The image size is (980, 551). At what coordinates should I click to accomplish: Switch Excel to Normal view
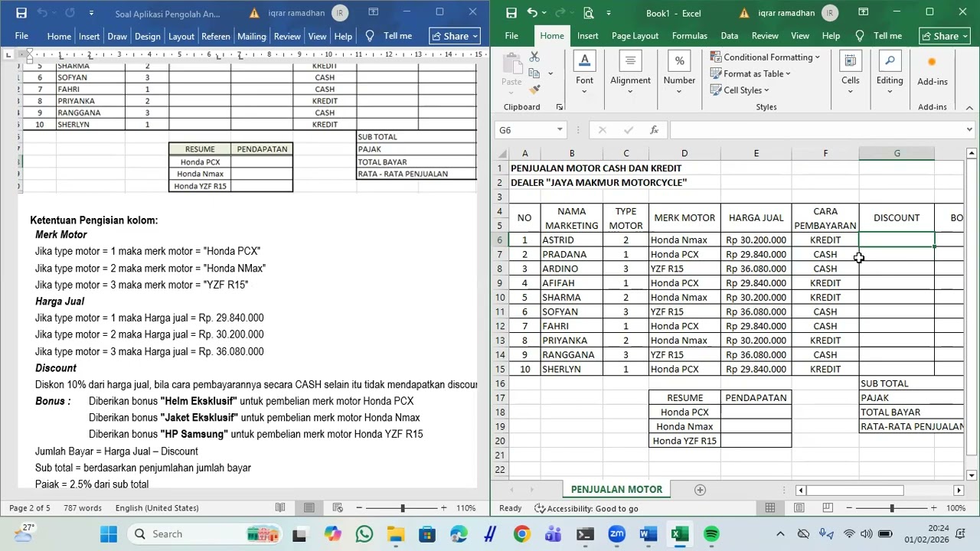pos(770,508)
